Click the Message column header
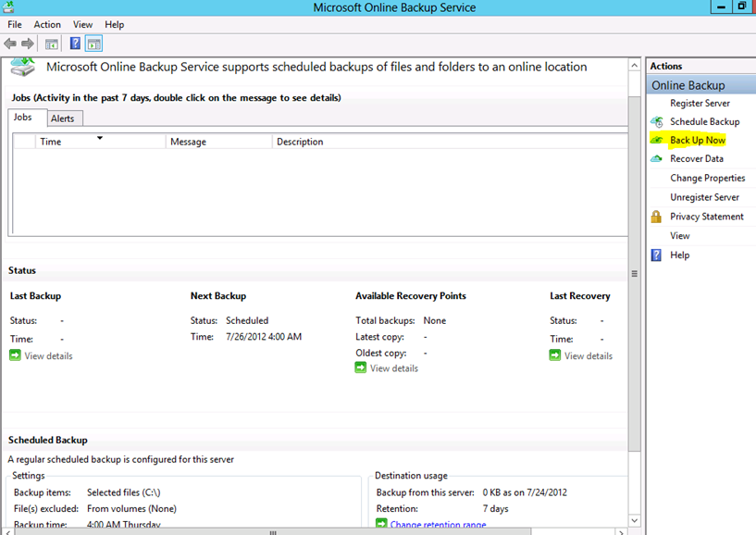 pos(219,142)
